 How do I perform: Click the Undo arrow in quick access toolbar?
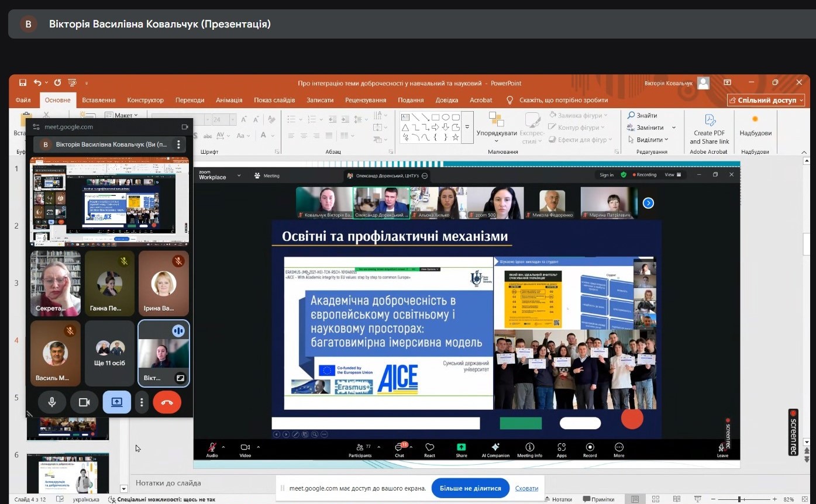tap(37, 83)
